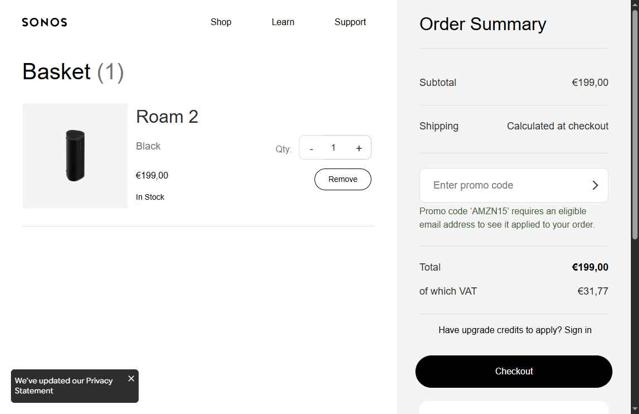
Task: Proceed to Checkout
Action: pos(513,371)
